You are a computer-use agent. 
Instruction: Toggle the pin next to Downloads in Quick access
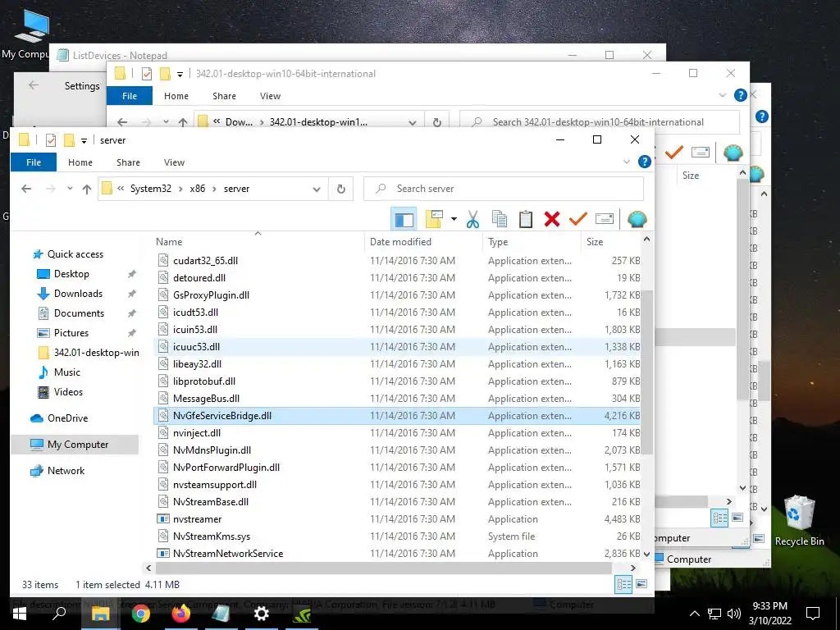pyautogui.click(x=131, y=294)
